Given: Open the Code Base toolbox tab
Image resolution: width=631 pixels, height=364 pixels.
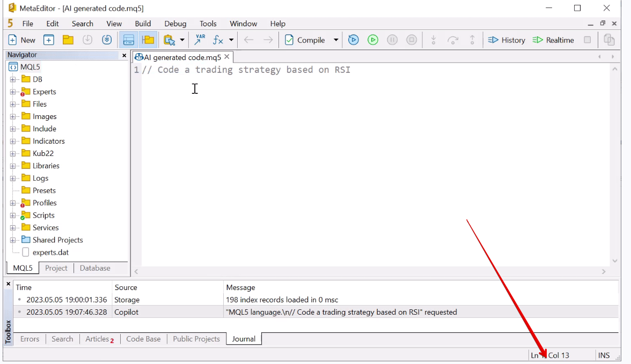Looking at the screenshot, I should tap(143, 339).
